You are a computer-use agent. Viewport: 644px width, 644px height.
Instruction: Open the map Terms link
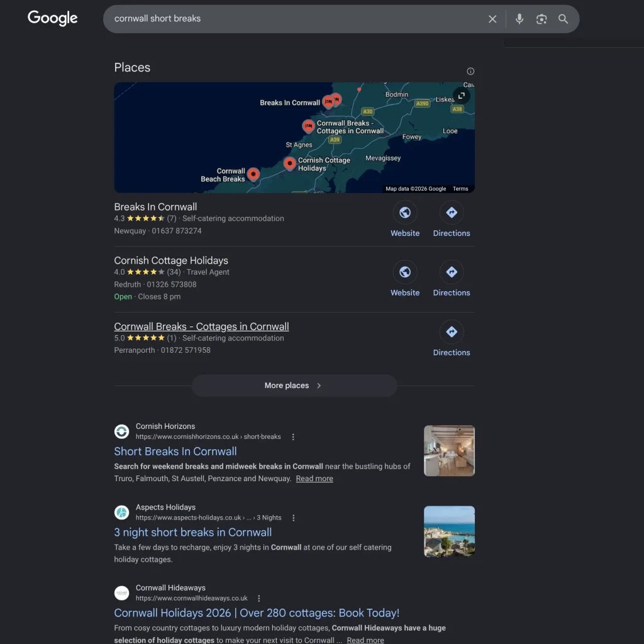[x=460, y=189]
